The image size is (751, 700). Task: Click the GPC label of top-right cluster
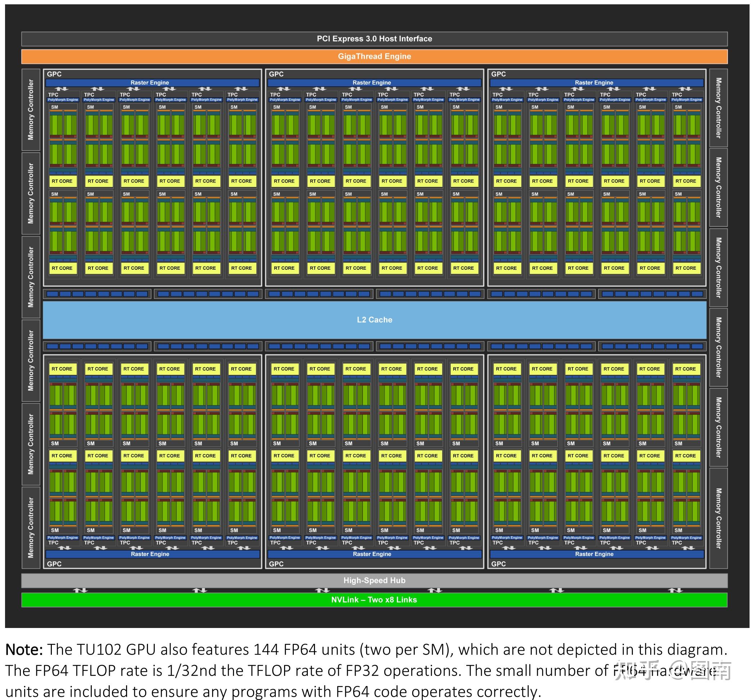[x=498, y=75]
